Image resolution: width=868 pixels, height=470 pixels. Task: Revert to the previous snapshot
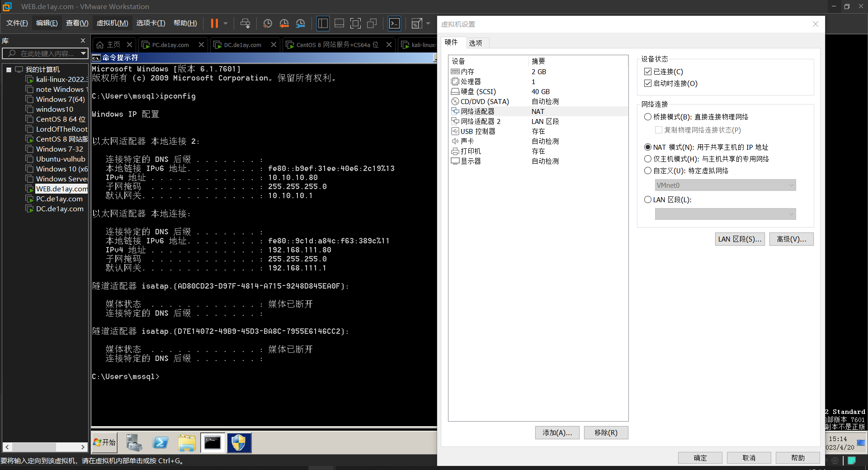pyautogui.click(x=284, y=23)
